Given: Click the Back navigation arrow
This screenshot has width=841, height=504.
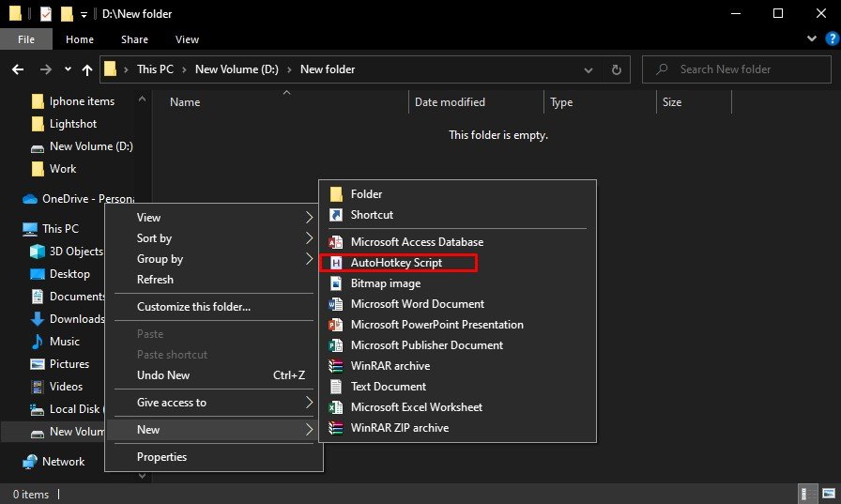Looking at the screenshot, I should pyautogui.click(x=18, y=69).
